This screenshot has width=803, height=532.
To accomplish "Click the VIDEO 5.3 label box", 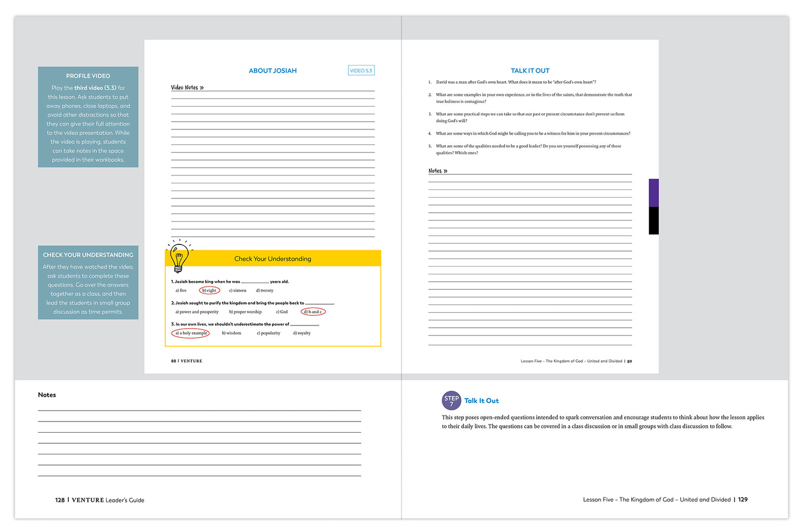I will point(361,71).
